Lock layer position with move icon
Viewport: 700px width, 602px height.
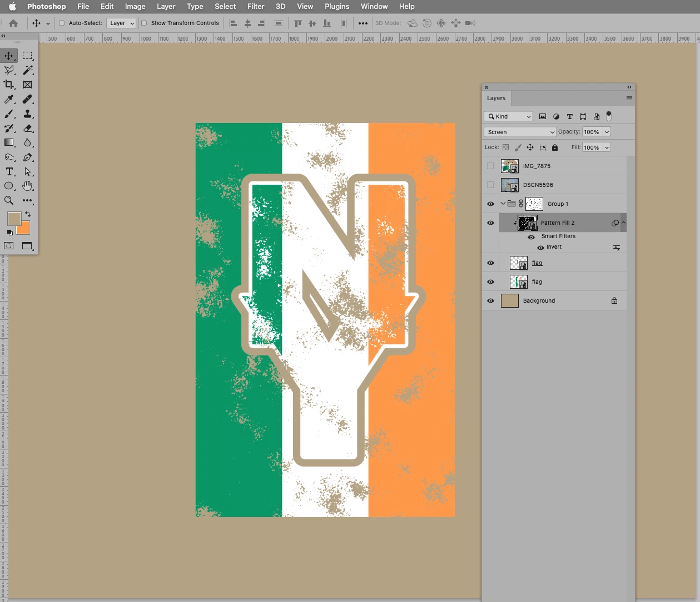[530, 147]
